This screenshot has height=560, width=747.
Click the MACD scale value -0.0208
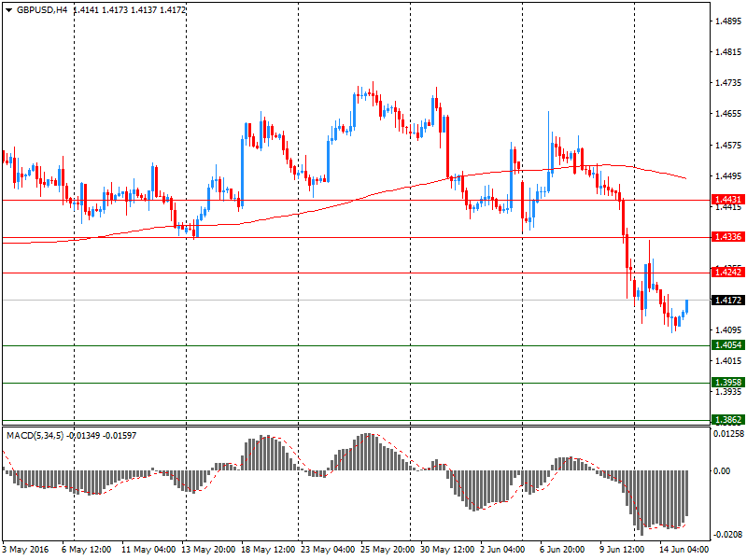pyautogui.click(x=728, y=534)
